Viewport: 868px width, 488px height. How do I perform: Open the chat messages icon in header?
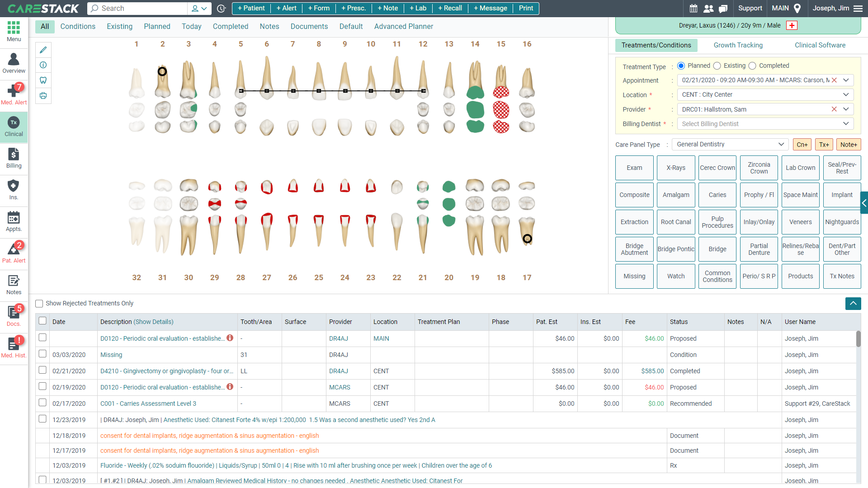tap(723, 8)
